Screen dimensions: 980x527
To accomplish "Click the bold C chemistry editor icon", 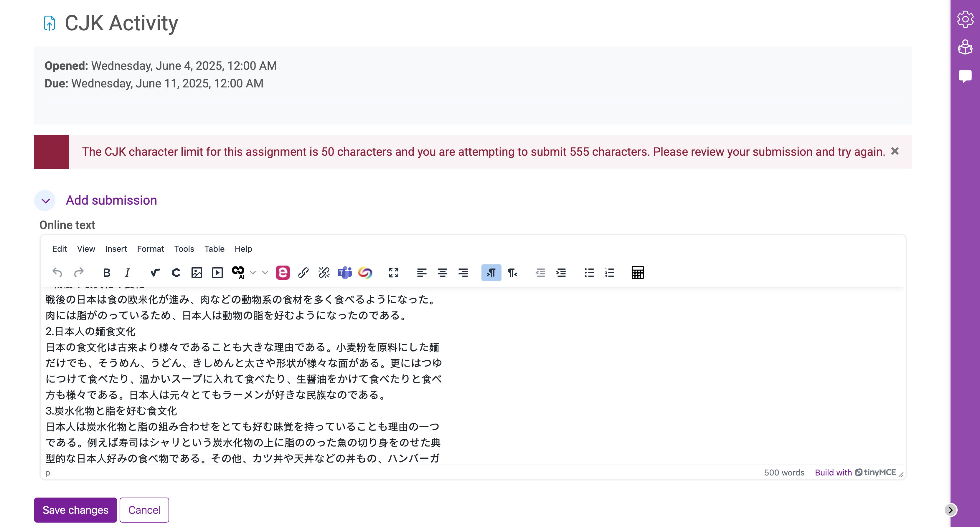I will (176, 272).
